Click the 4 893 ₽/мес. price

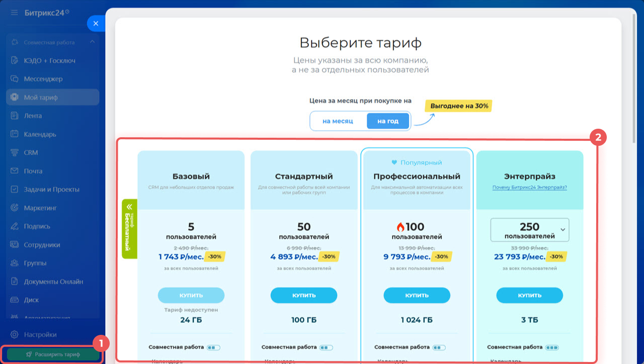click(294, 257)
